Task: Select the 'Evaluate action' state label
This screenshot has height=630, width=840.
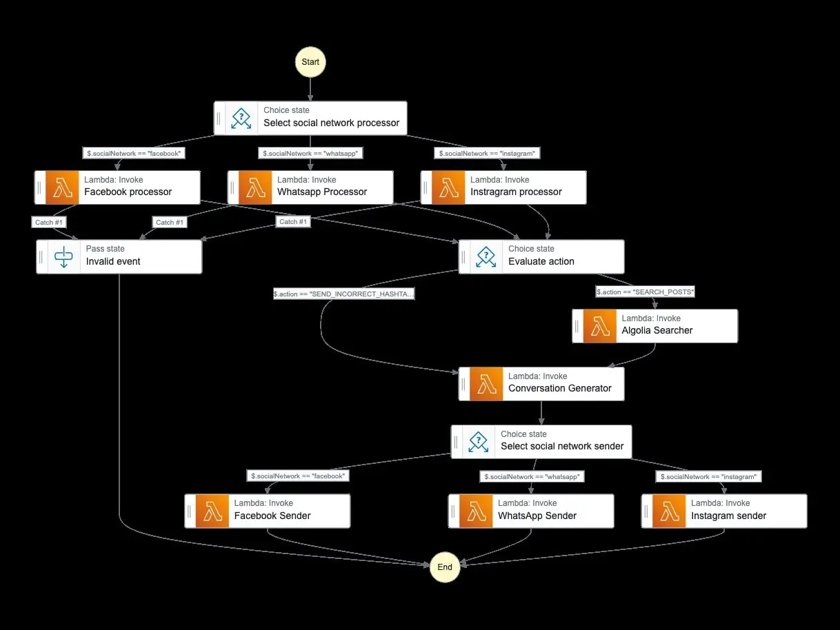Action: pos(541,261)
